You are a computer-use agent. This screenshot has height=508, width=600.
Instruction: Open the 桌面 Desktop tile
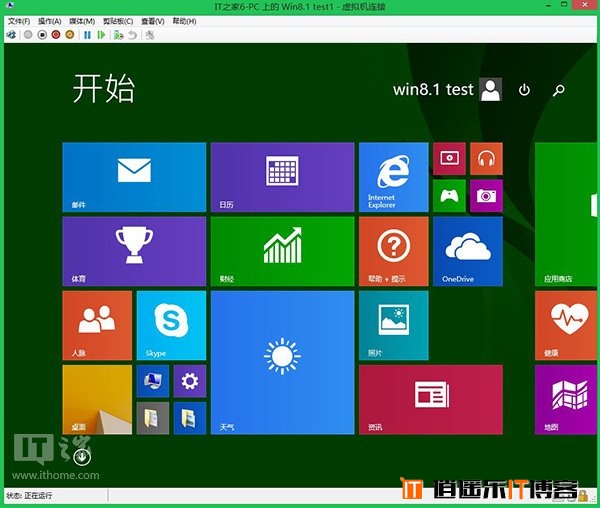click(x=97, y=400)
